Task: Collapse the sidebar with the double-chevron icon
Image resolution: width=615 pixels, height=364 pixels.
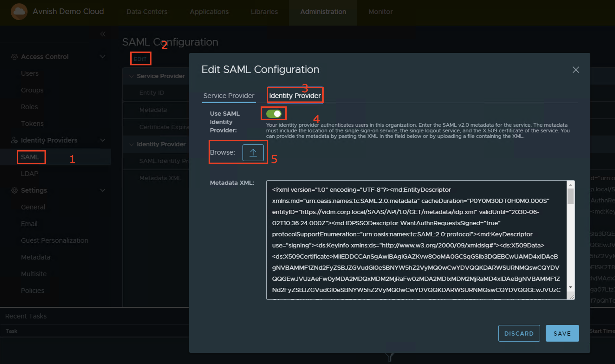Action: [x=103, y=34]
